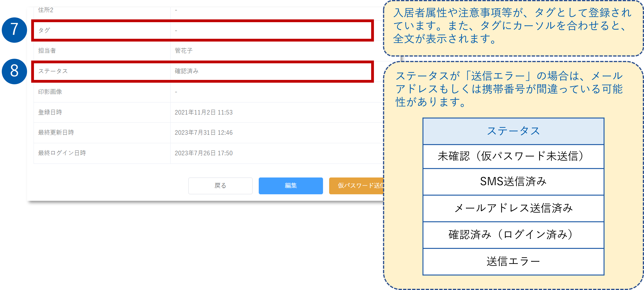Click メールアドレス送信済み in the status table
This screenshot has height=290, width=644.
(x=514, y=208)
